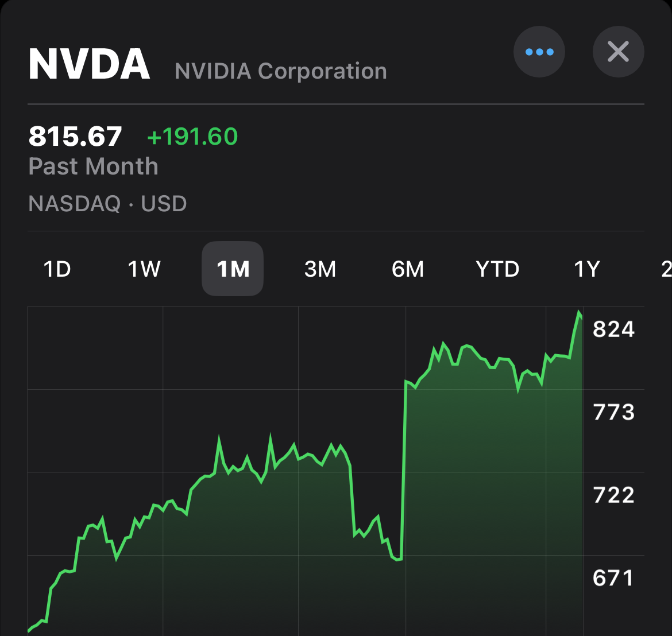This screenshot has width=672, height=636.
Task: Click the NASDAQ · USD exchange label
Action: coord(107,204)
